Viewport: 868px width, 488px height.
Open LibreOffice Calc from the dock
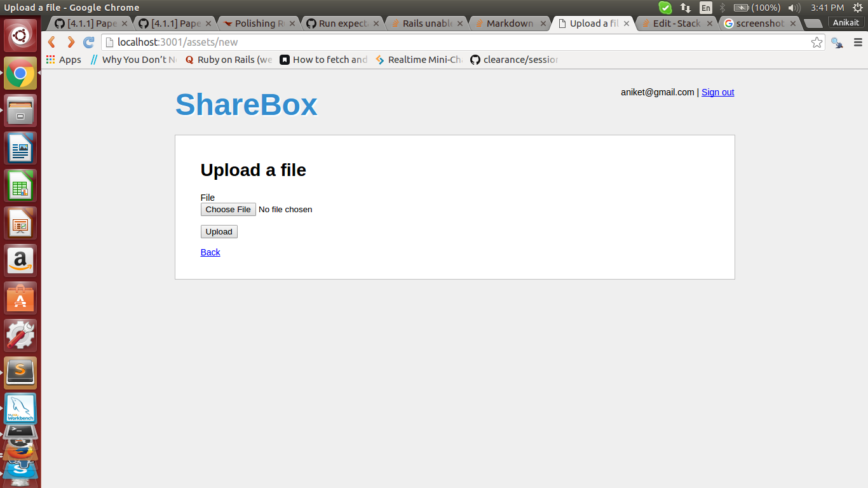click(20, 186)
